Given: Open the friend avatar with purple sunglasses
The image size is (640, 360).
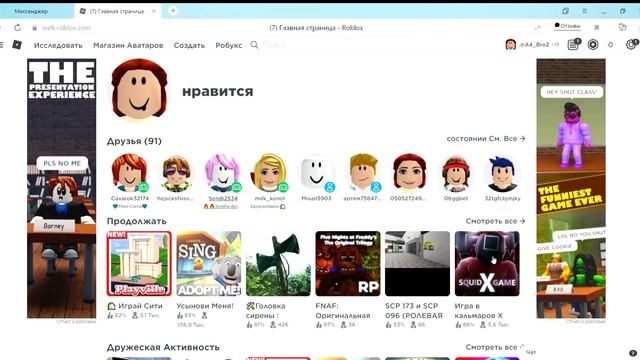Looking at the screenshot, I should (176, 173).
